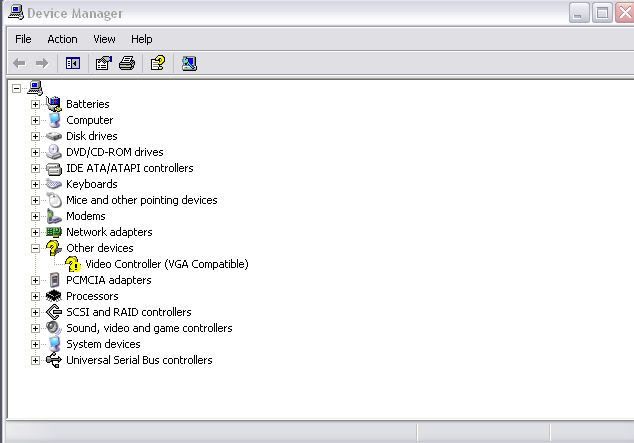Click the SCSI and RAID controllers icon
Viewport: 634px width, 443px height.
point(53,312)
